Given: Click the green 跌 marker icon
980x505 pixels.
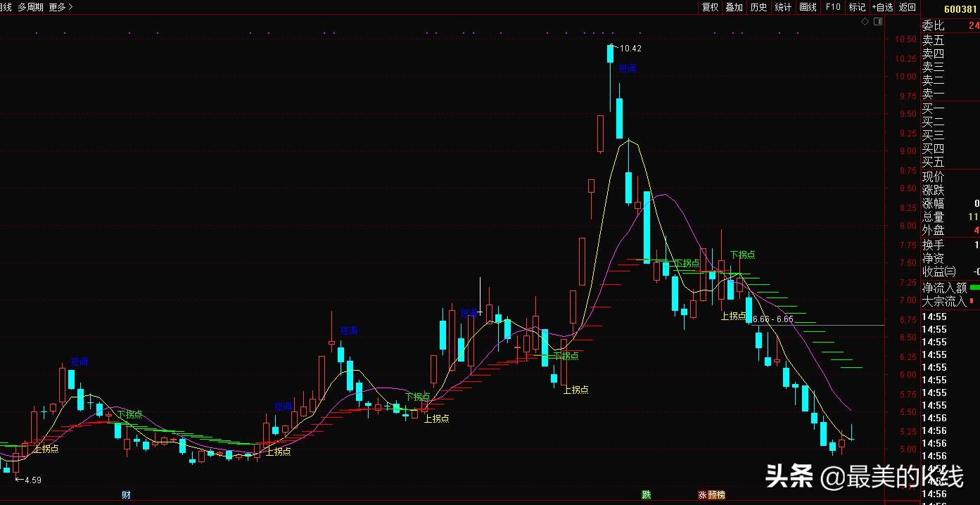Looking at the screenshot, I should pos(646,494).
